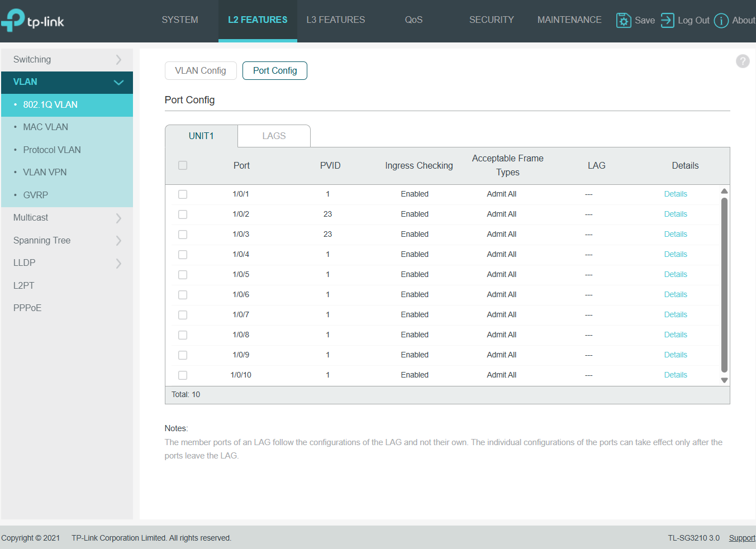Switch to the LAGS tab
The image size is (756, 549).
pos(274,136)
